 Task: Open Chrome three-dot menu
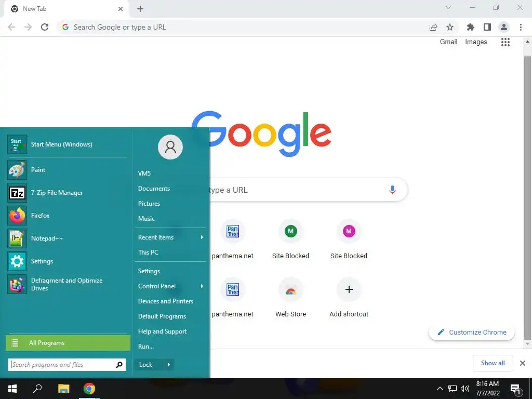coord(521,27)
